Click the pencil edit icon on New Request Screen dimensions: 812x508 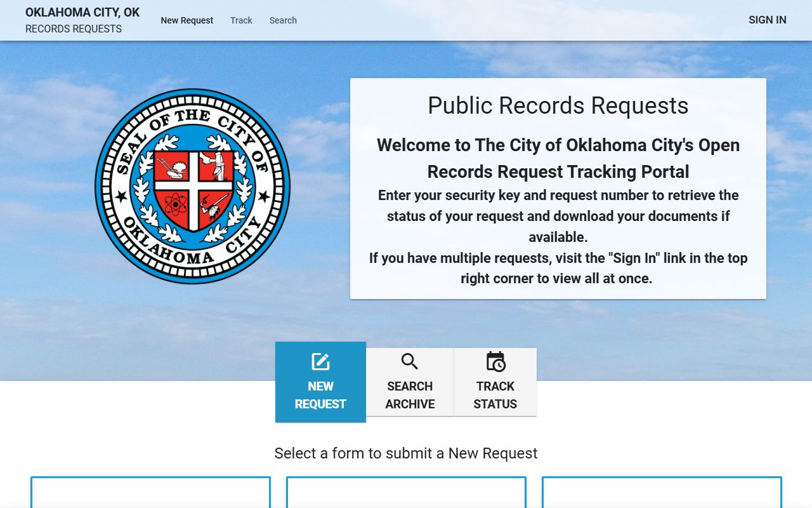pos(320,362)
